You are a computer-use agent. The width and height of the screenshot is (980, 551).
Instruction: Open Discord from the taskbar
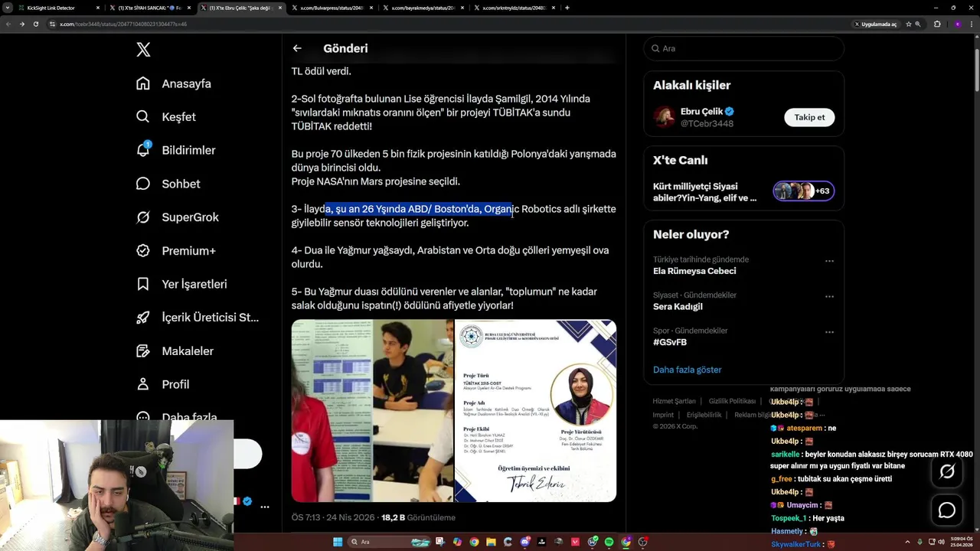524,542
